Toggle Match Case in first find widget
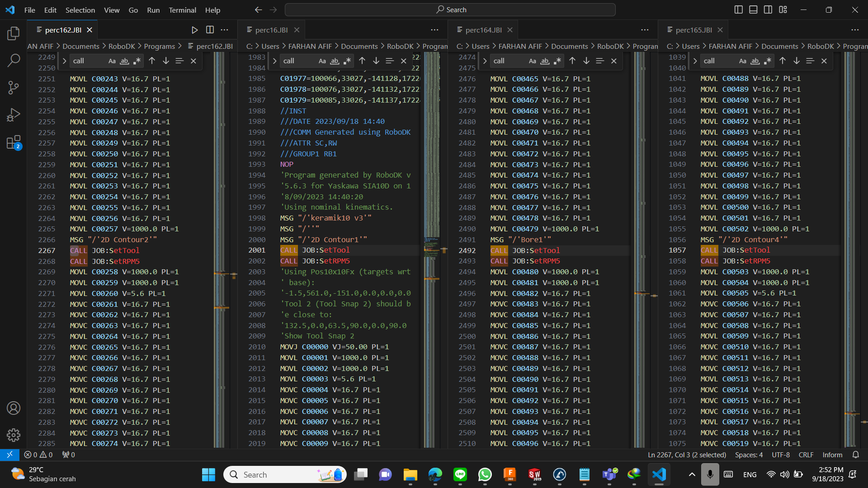This screenshot has height=488, width=868. 112,61
